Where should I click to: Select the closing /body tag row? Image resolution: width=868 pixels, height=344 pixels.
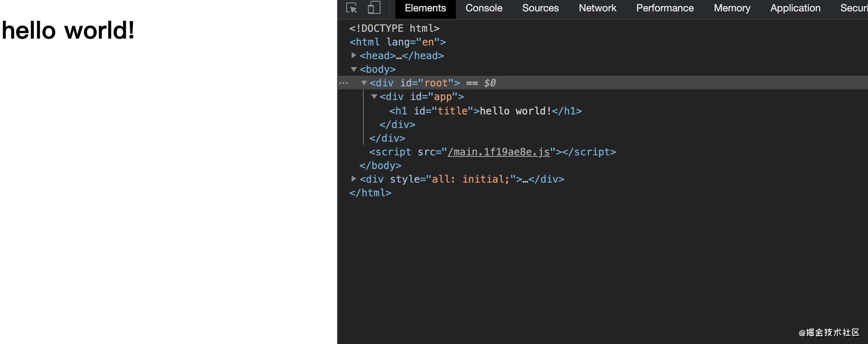tap(380, 166)
